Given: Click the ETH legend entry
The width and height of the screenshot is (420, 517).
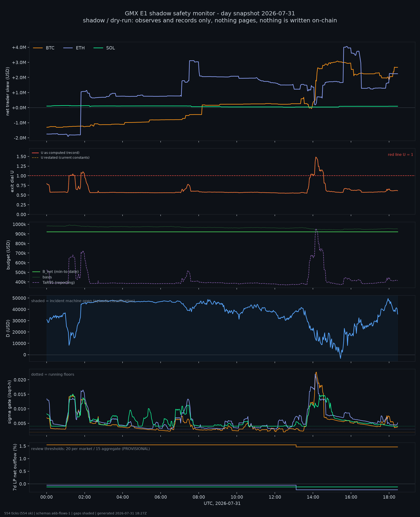Looking at the screenshot, I should click(74, 48).
